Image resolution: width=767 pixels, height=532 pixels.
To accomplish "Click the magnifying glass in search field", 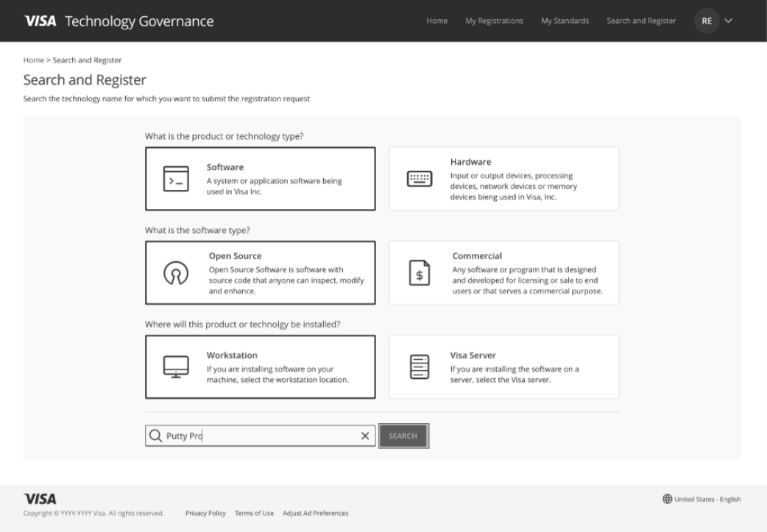I will (x=155, y=436).
